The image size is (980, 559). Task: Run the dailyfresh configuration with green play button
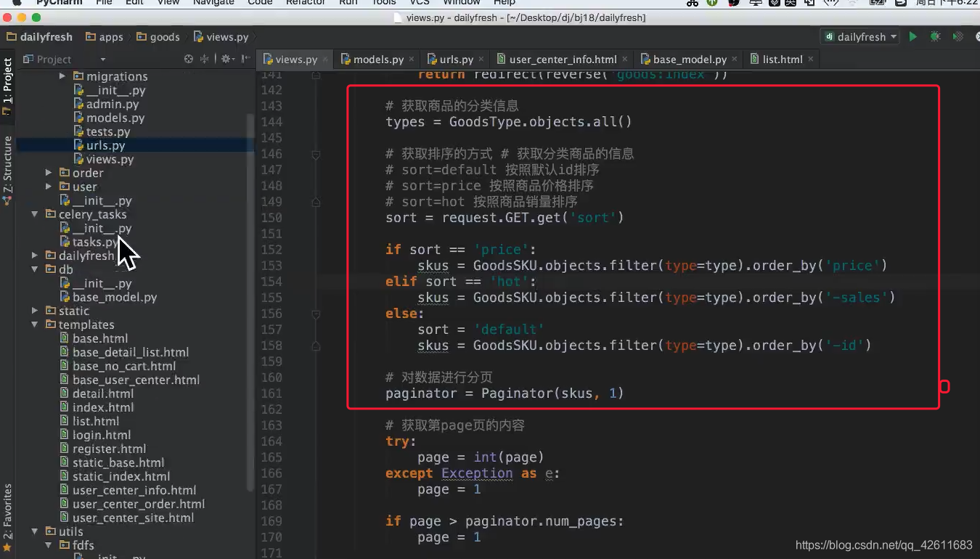tap(913, 36)
